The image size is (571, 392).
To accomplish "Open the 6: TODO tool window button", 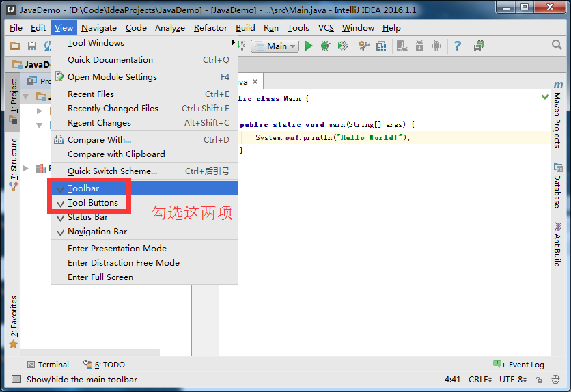I will tap(104, 365).
